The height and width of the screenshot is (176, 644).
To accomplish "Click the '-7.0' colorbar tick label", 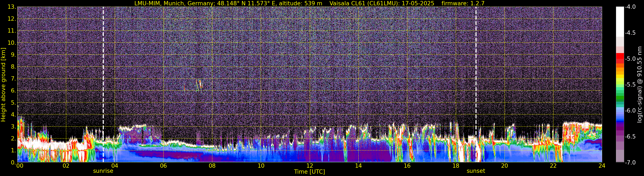I will point(630,163).
